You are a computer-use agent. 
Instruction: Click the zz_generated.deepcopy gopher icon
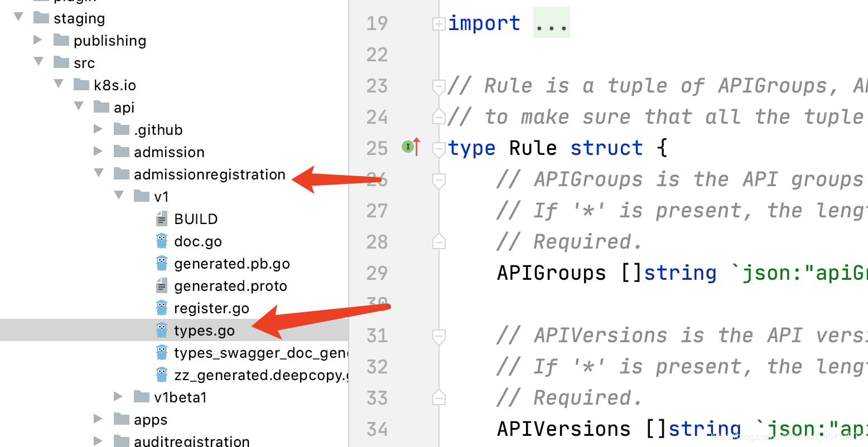tap(162, 375)
